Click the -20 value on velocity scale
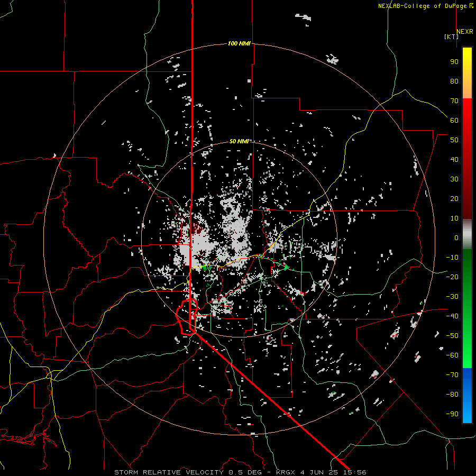Image resolution: width=476 pixels, height=476 pixels. click(452, 277)
